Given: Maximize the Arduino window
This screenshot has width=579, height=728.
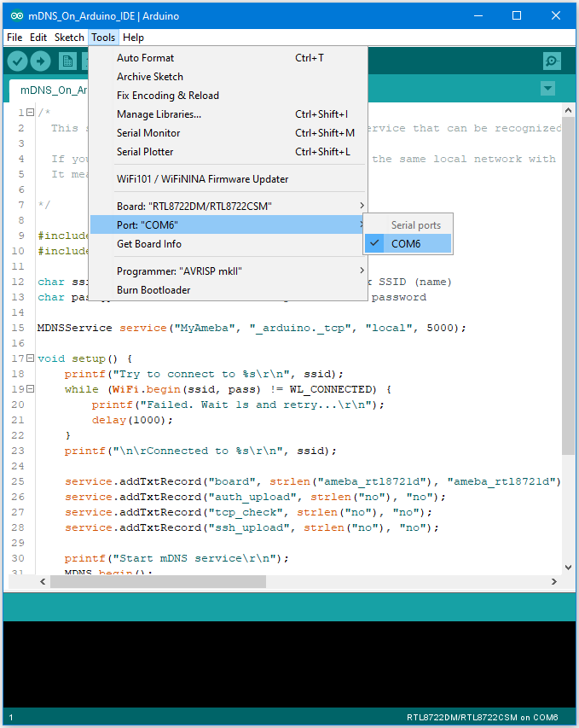Looking at the screenshot, I should 517,15.
